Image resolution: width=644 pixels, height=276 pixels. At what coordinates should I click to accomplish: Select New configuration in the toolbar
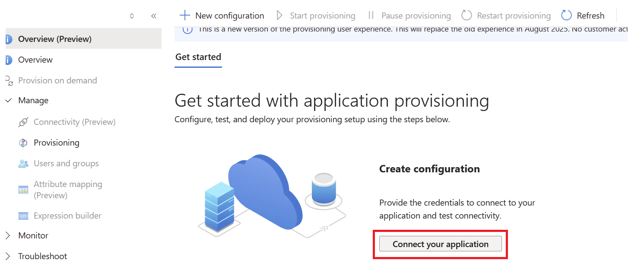click(229, 16)
